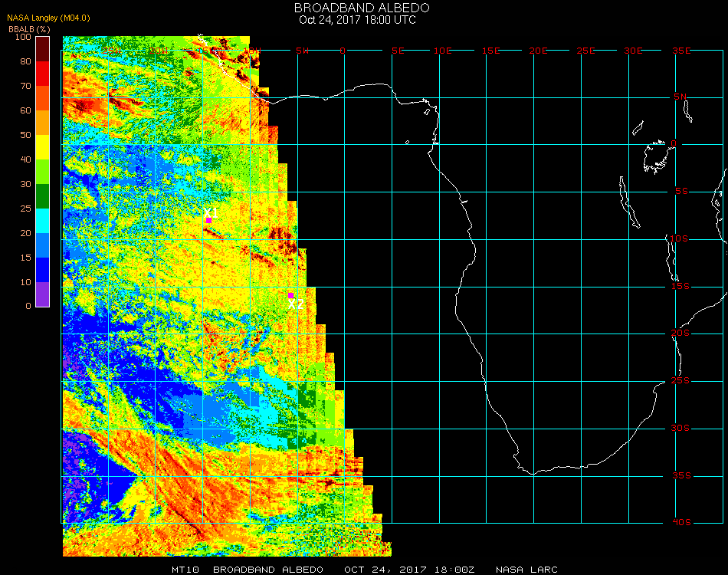This screenshot has width=728, height=575.
Task: Click the legend value 30
Action: tap(25, 185)
